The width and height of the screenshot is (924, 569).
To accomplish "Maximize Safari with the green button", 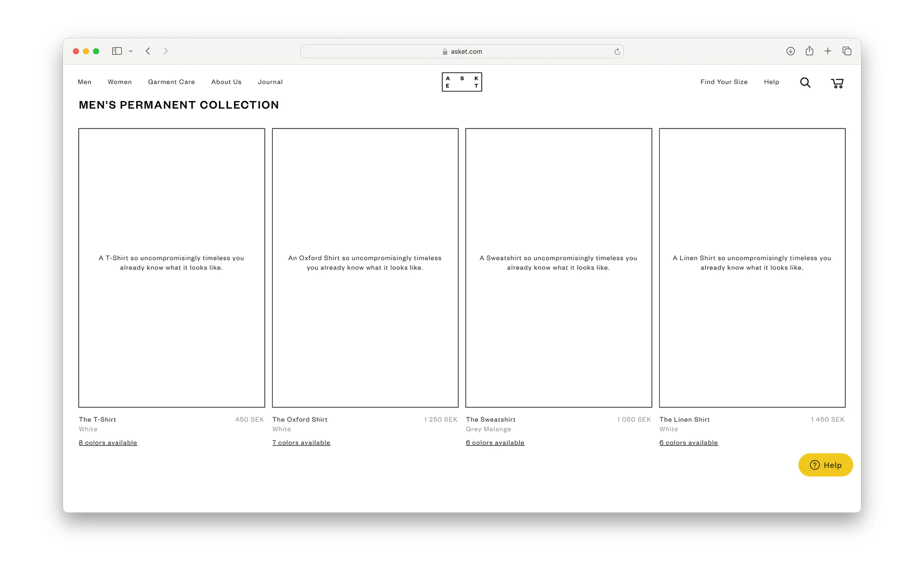I will point(96,51).
